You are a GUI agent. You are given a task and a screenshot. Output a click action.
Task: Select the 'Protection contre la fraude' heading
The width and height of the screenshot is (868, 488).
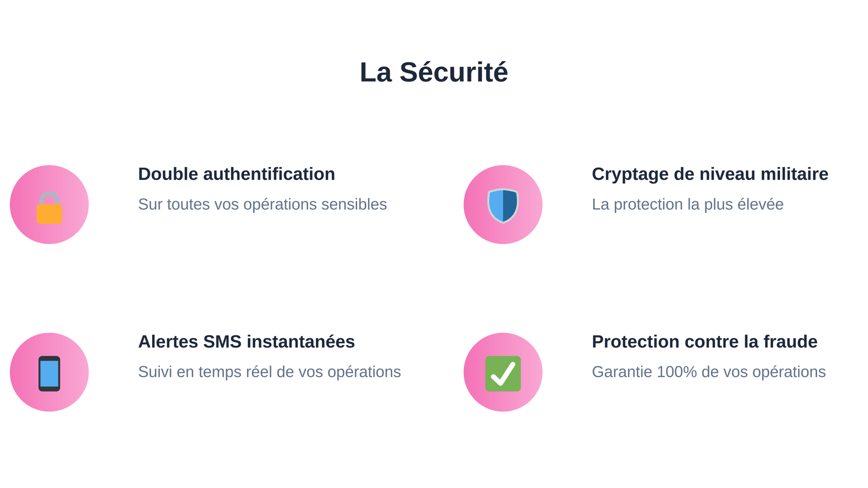click(x=704, y=342)
